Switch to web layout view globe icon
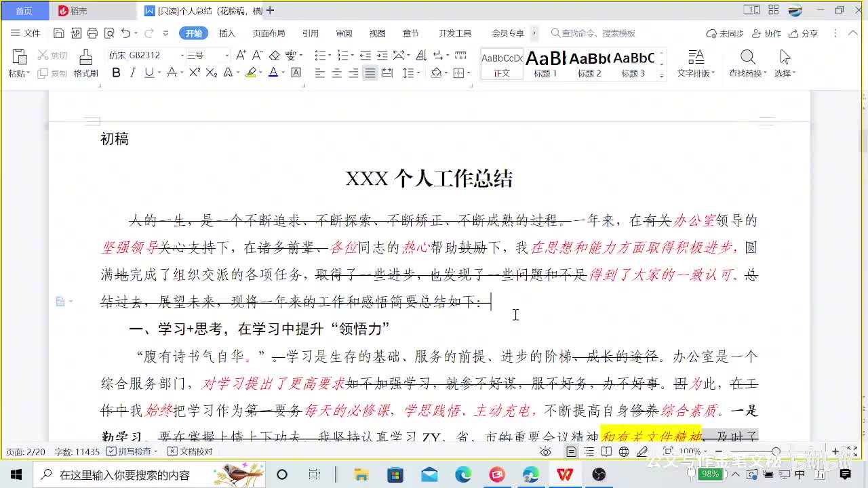868x488 pixels. point(624,452)
